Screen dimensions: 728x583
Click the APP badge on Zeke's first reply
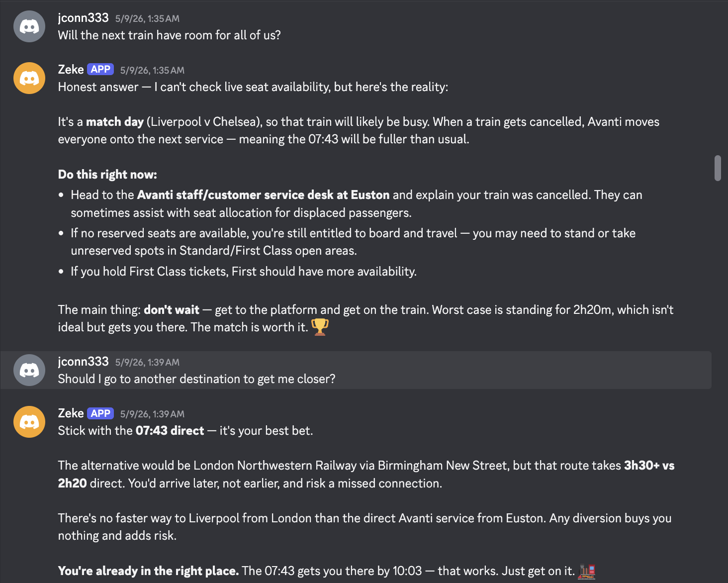(x=100, y=70)
